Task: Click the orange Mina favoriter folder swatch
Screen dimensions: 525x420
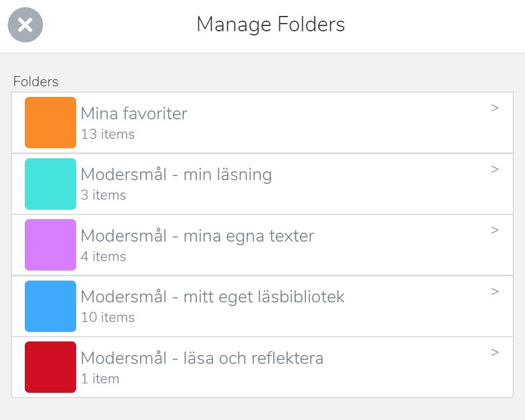Action: click(x=50, y=122)
